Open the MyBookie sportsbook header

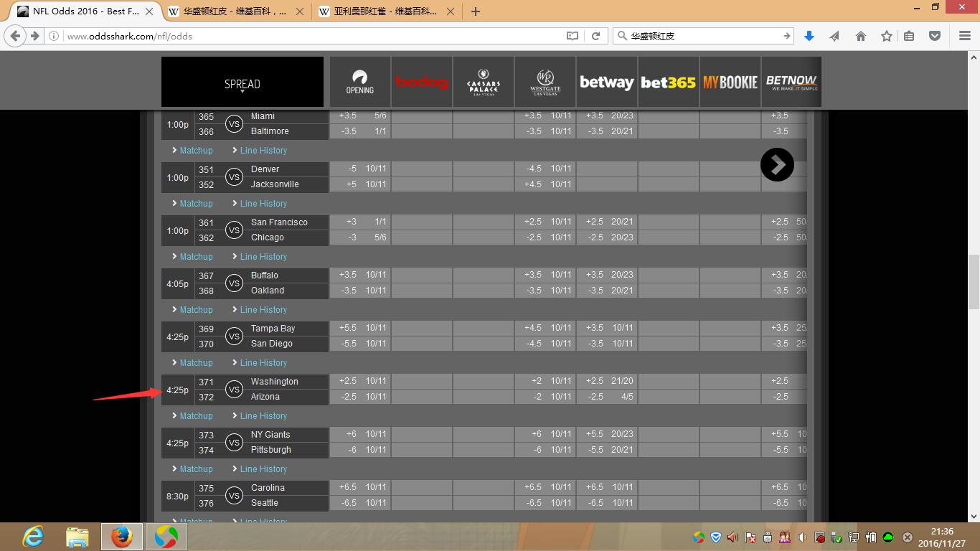(730, 82)
